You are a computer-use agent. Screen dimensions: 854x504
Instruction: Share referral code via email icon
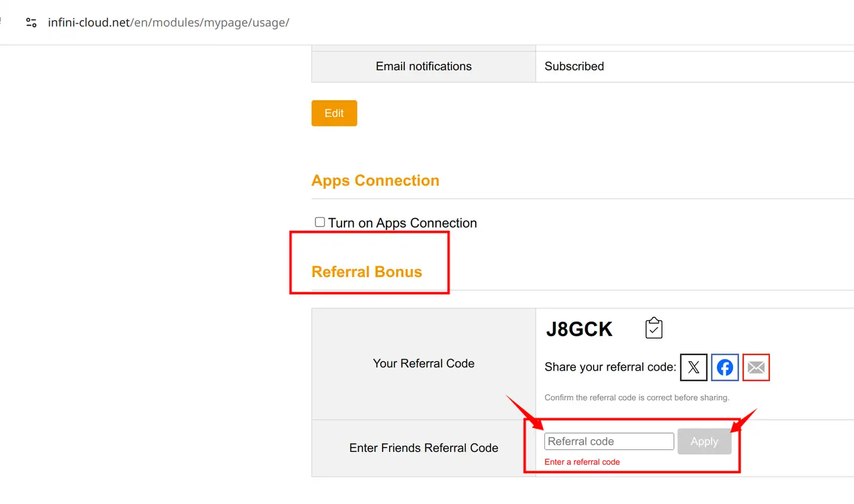pyautogui.click(x=756, y=368)
